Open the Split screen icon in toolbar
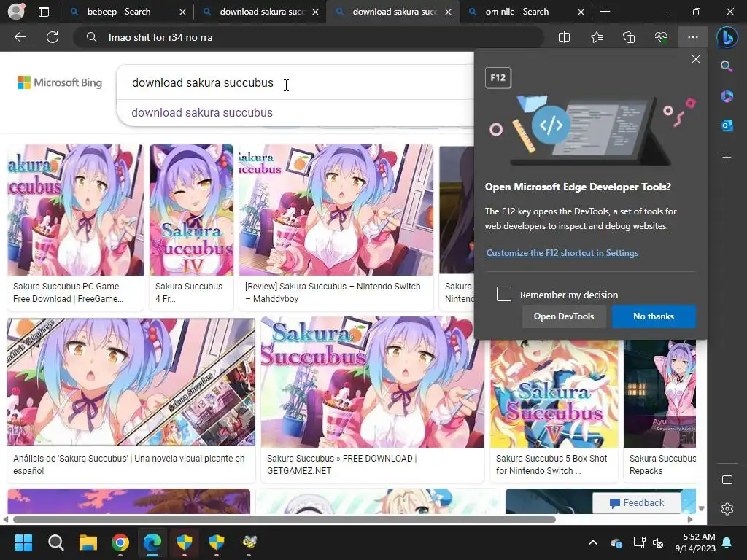 coord(564,37)
